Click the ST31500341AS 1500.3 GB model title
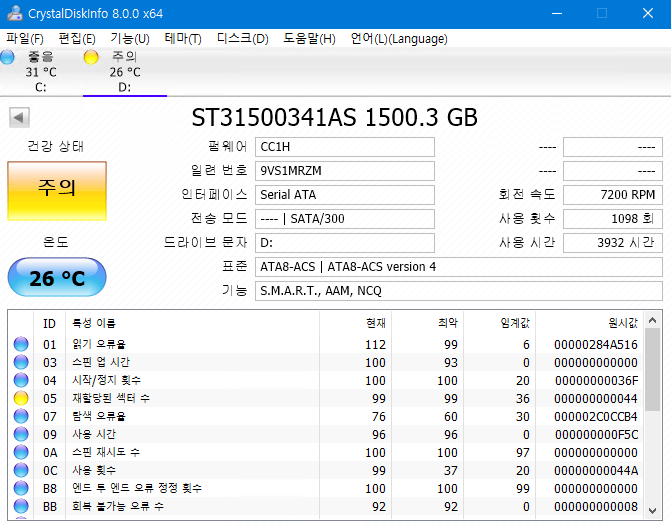The height and width of the screenshot is (525, 671). [335, 117]
